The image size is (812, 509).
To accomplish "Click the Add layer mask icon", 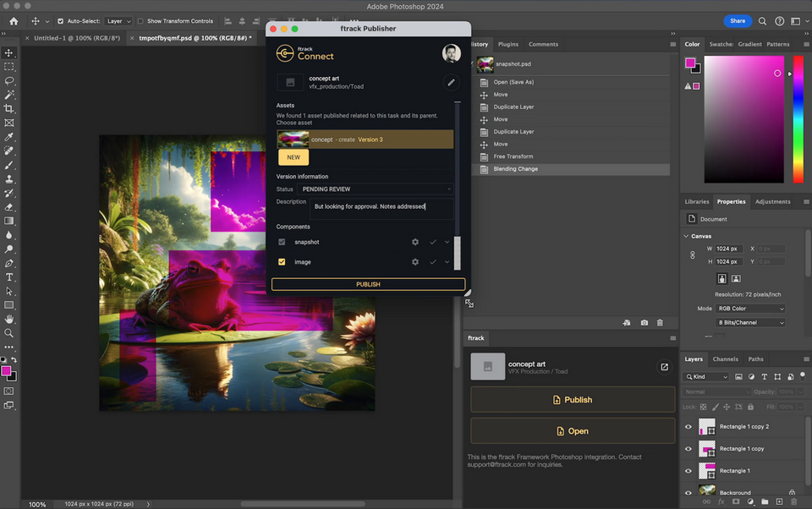I will (x=734, y=501).
